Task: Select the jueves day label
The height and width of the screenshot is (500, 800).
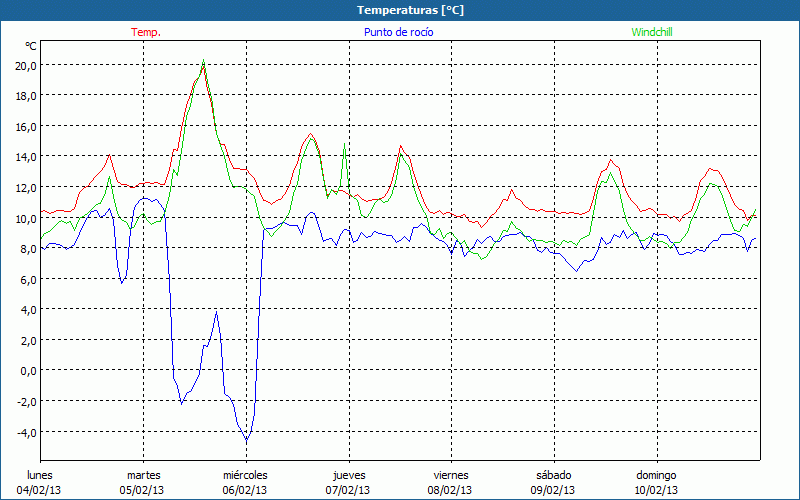Action: [x=349, y=475]
